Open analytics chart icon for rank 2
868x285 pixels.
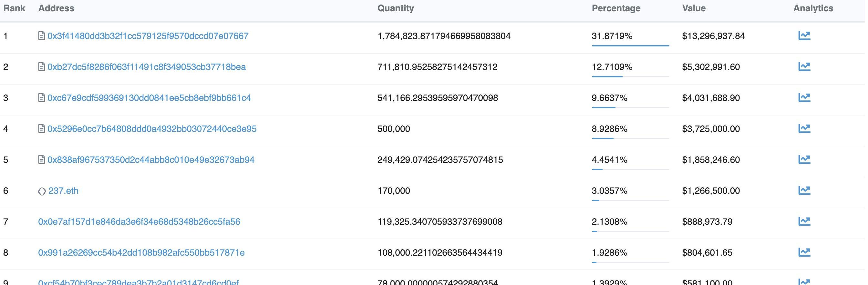point(804,67)
